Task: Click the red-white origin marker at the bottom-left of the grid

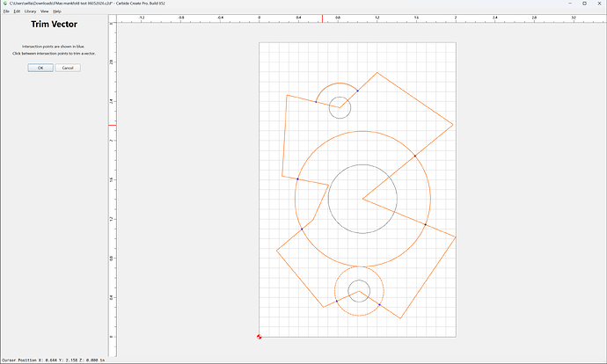Action: pos(259,337)
